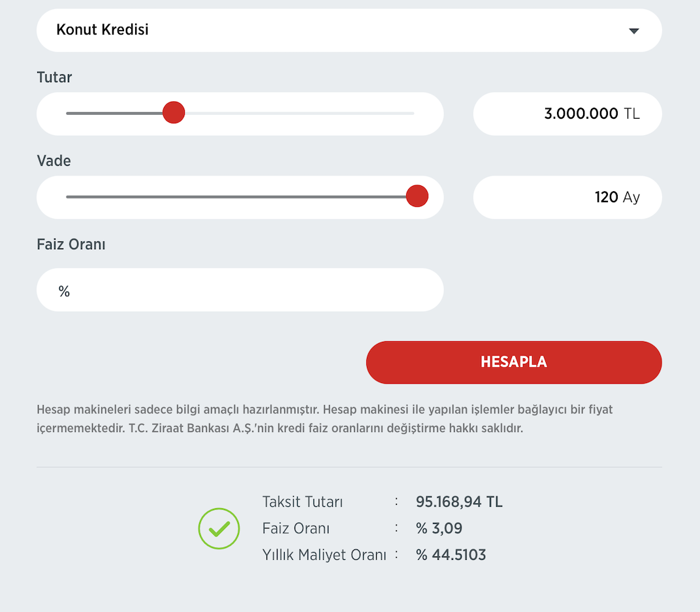Focus the 3.000.000 TL amount field
Viewport: 700px width, 612px height.
point(567,114)
